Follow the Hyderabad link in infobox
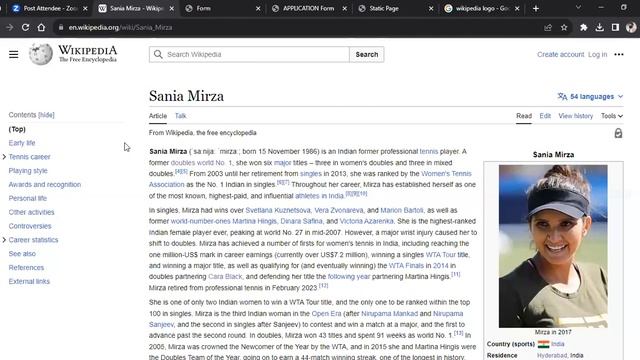 point(552,356)
